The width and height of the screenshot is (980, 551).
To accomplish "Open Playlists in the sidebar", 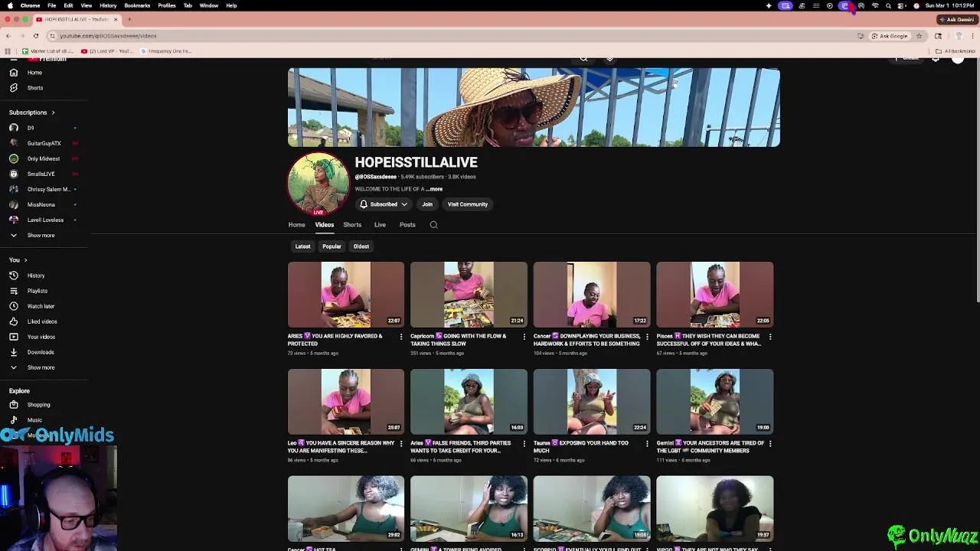I will coord(37,291).
